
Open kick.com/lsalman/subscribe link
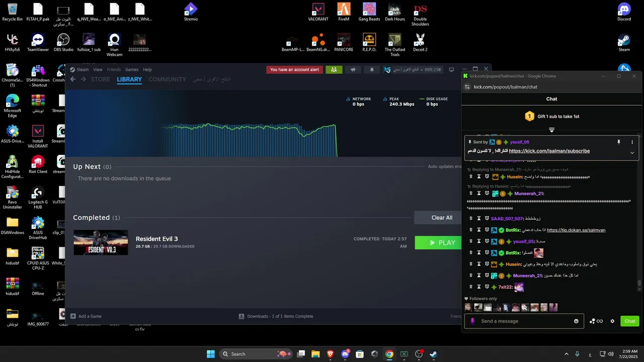549,151
